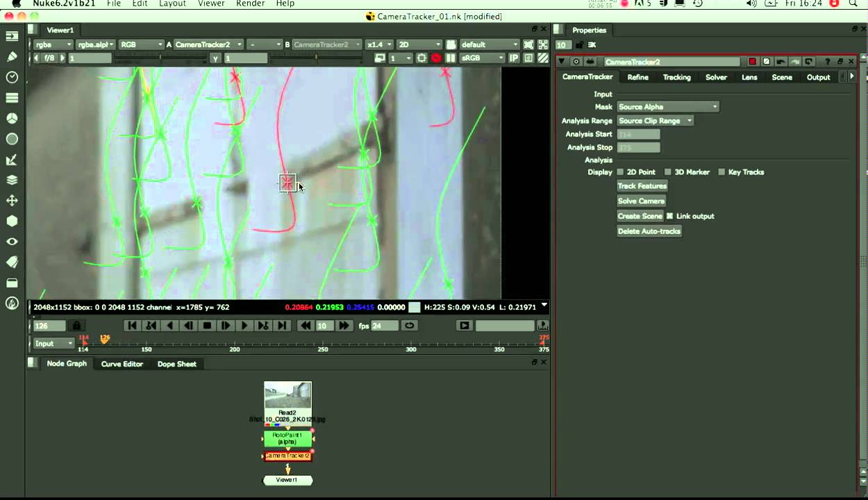Open the MetaData nodes toolbar menu
This screenshot has height=500, width=868.
[x=12, y=262]
